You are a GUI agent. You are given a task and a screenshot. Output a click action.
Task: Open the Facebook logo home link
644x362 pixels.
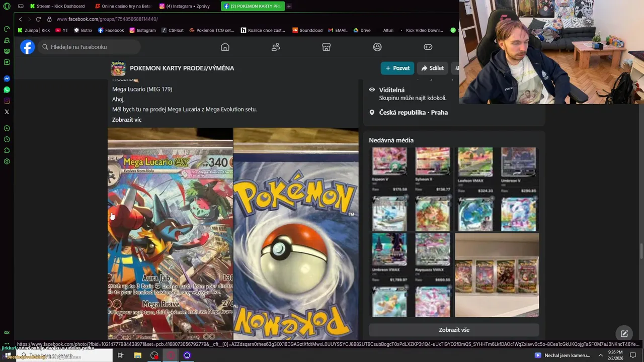pyautogui.click(x=28, y=47)
